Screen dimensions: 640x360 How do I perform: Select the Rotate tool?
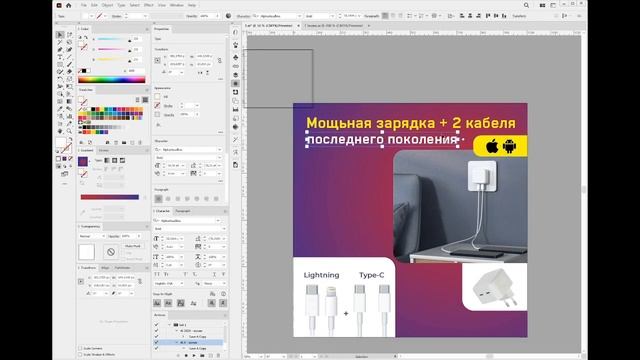tap(60, 79)
